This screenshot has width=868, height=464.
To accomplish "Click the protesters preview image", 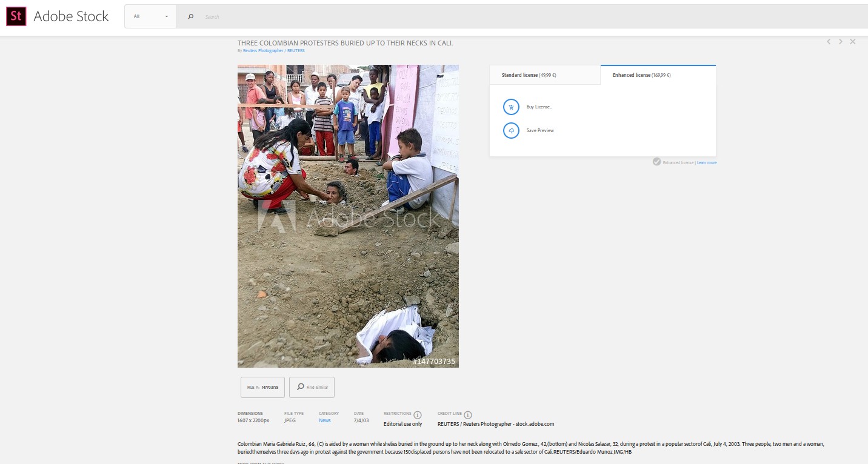I will pos(348,216).
